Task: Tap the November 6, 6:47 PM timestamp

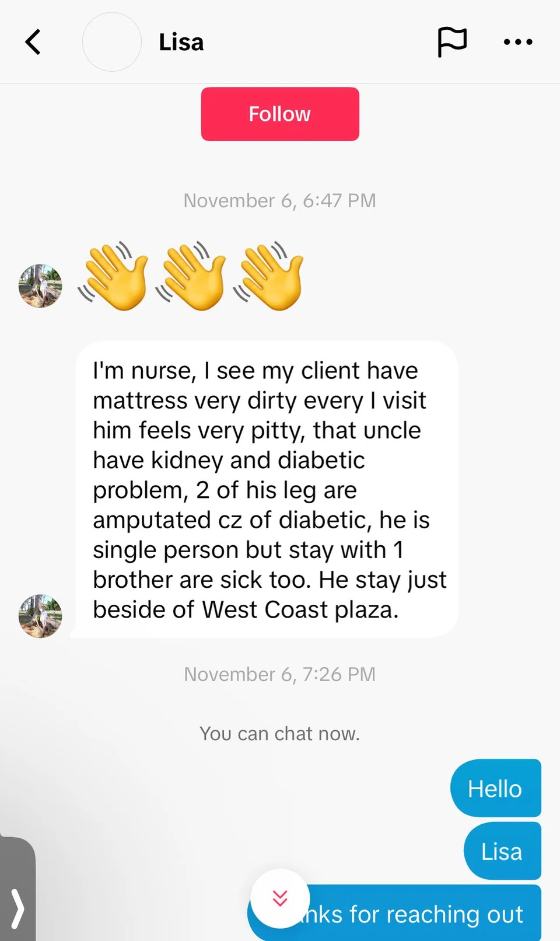Action: click(x=280, y=201)
